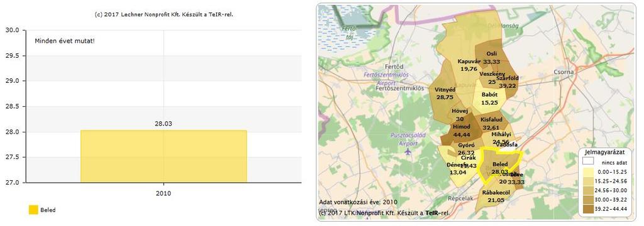644x226 pixels.
Task: Click the chart copyright Lechner Nonprofit text
Action: pos(164,14)
